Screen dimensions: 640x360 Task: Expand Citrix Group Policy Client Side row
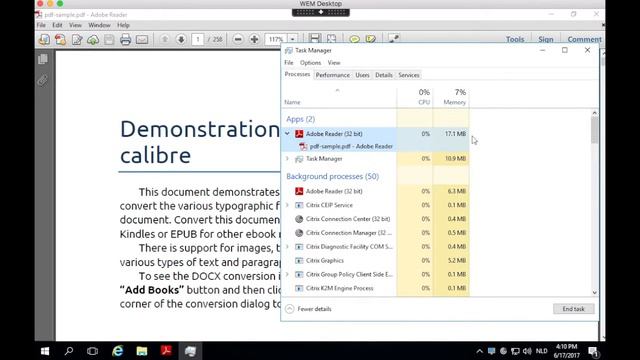tap(287, 274)
